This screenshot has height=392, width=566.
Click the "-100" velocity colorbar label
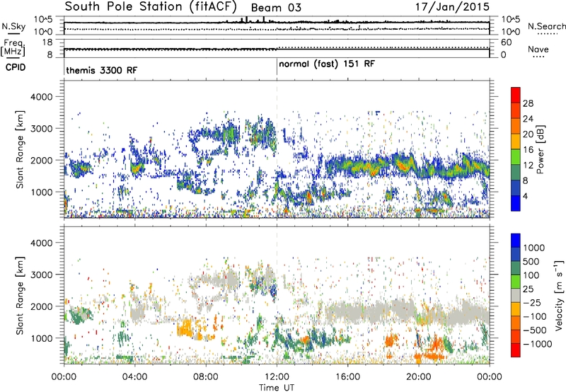click(535, 316)
